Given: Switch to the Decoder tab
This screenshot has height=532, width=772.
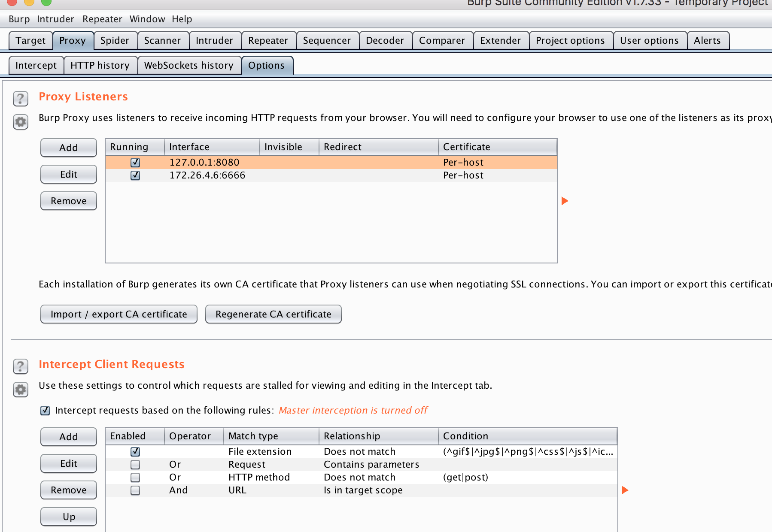Looking at the screenshot, I should tap(385, 40).
